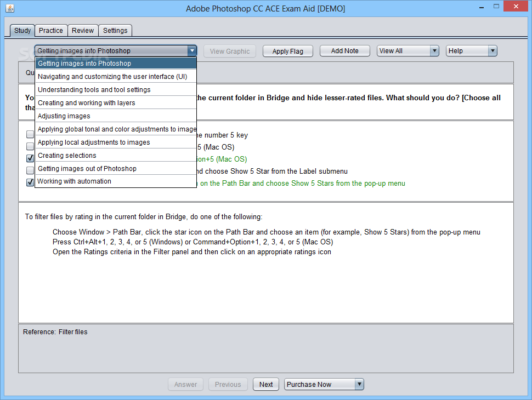Expand the Help dropdown

(x=471, y=51)
